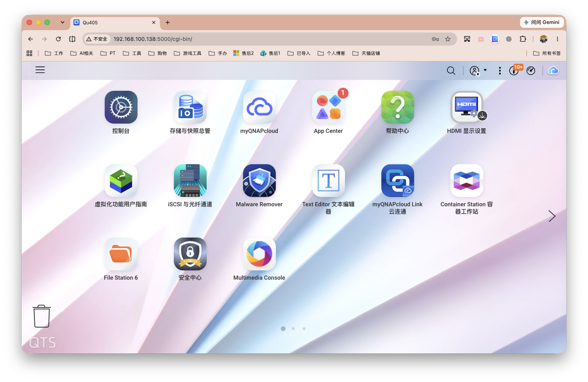Open the 控制台 control panel app

[x=121, y=107]
